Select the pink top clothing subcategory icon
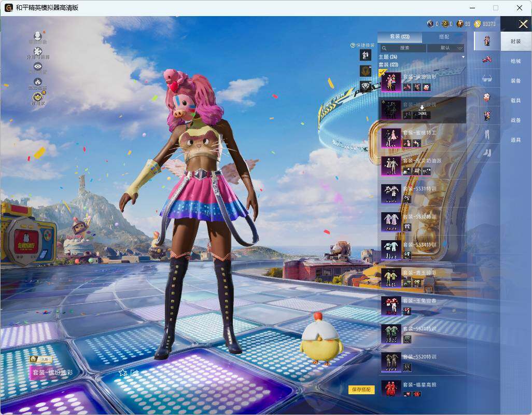This screenshot has width=532, height=415. coord(487,60)
